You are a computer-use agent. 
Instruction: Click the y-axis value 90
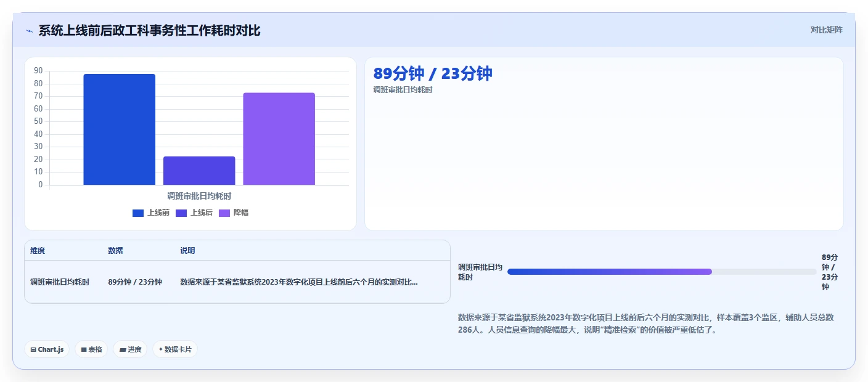[x=38, y=71]
